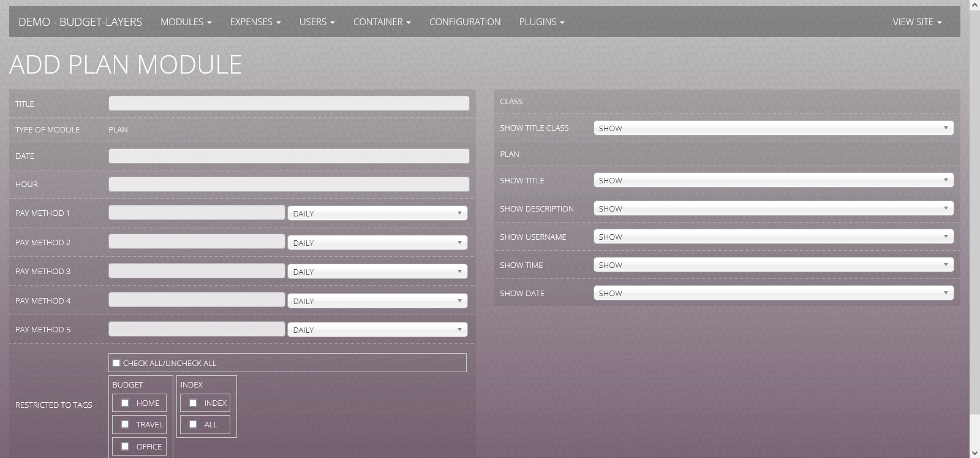Screen dimensions: 980x458
Task: Enable the HOME budget tag checkbox
Action: click(125, 403)
